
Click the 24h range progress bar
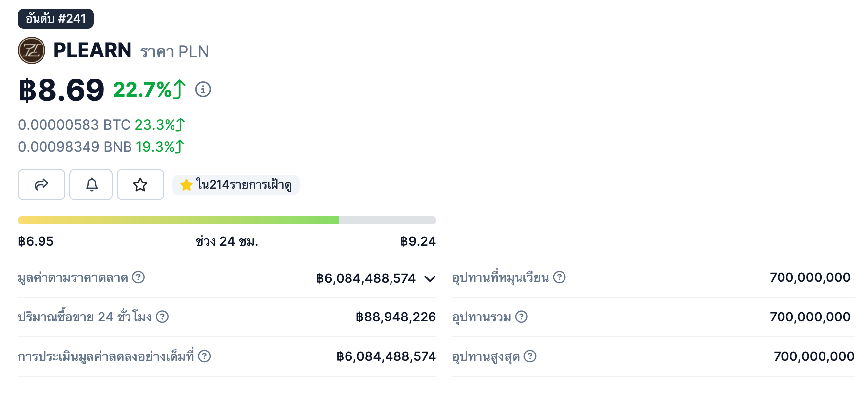coord(226,220)
